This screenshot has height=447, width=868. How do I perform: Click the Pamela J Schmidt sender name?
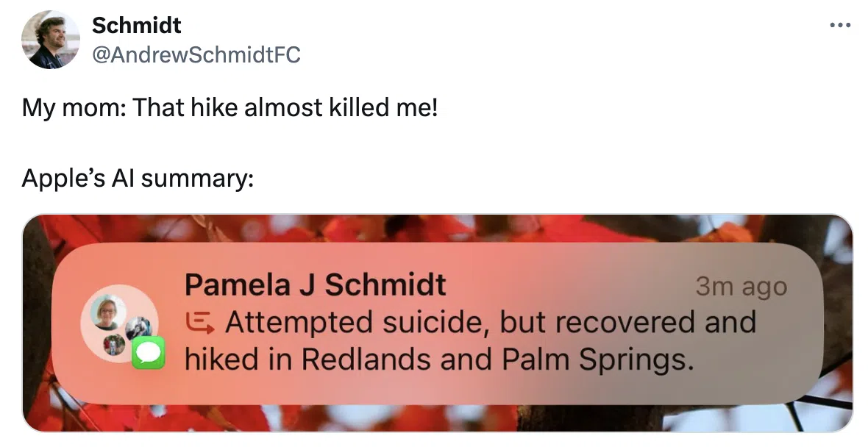point(315,285)
